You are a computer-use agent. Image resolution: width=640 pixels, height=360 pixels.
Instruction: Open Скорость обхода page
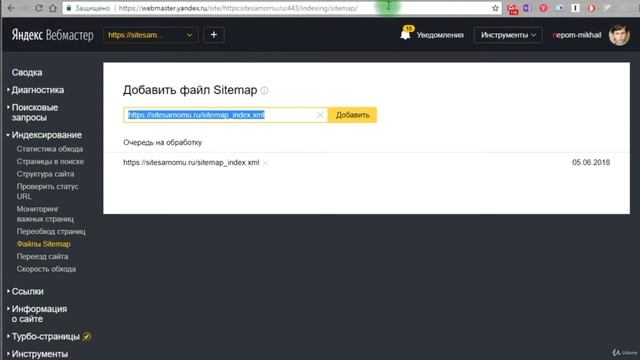coord(46,269)
